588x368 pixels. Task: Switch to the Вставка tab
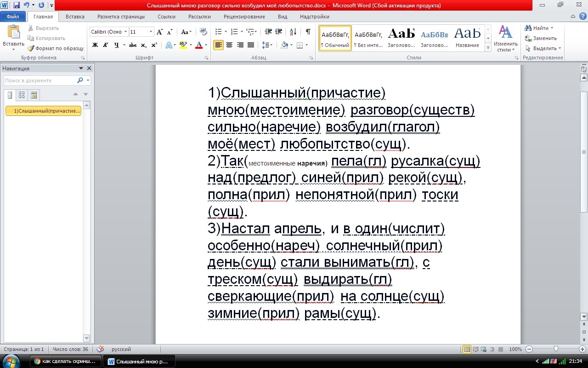[x=75, y=17]
